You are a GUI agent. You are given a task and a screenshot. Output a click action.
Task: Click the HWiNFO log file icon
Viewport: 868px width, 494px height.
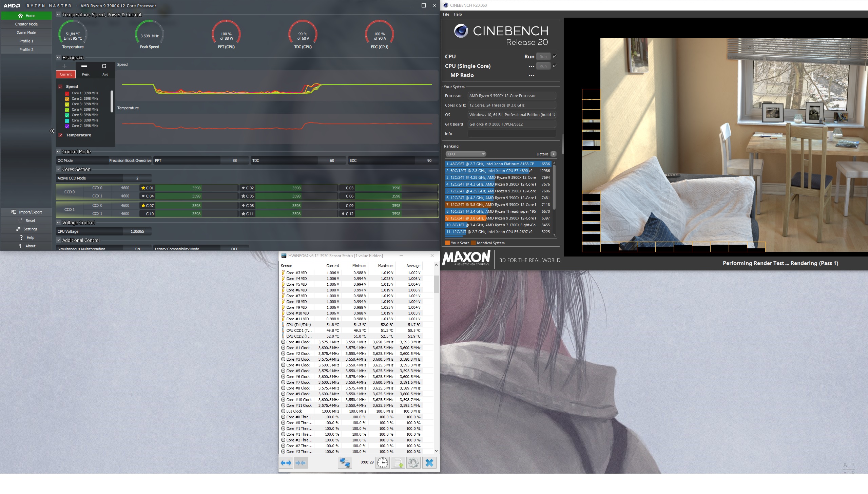coord(398,463)
